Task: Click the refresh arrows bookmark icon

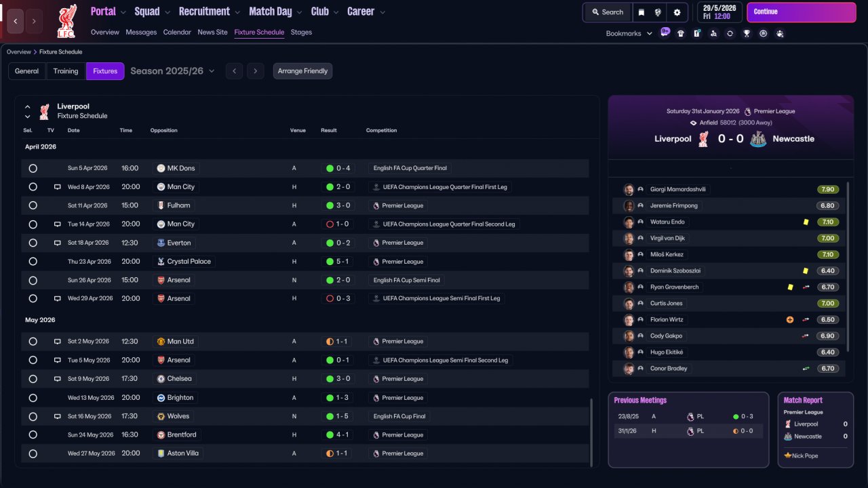Action: tap(730, 33)
